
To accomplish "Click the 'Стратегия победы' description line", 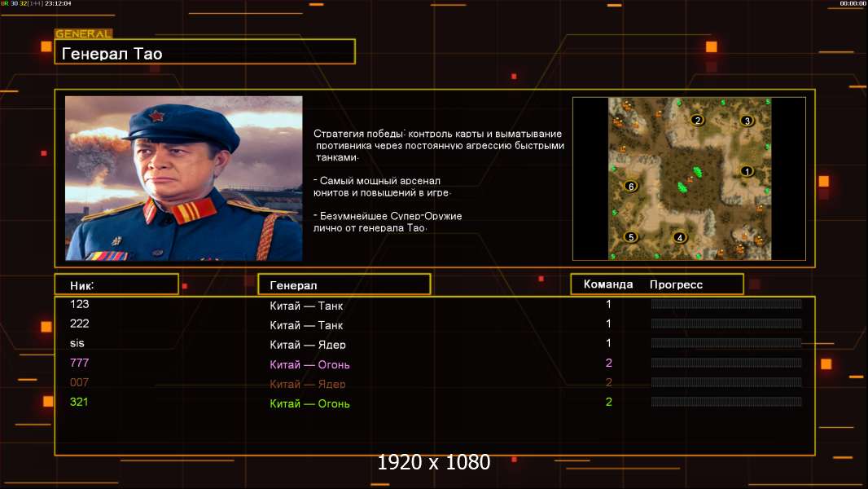I will coord(438,134).
